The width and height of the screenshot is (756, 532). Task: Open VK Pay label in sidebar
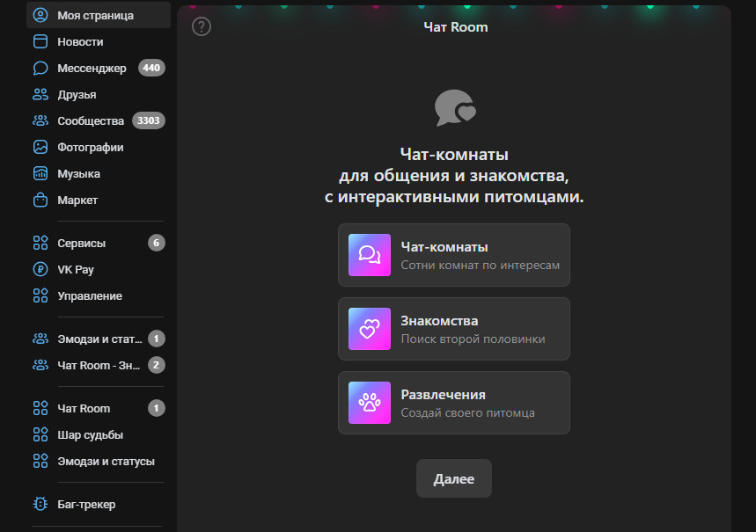[75, 270]
